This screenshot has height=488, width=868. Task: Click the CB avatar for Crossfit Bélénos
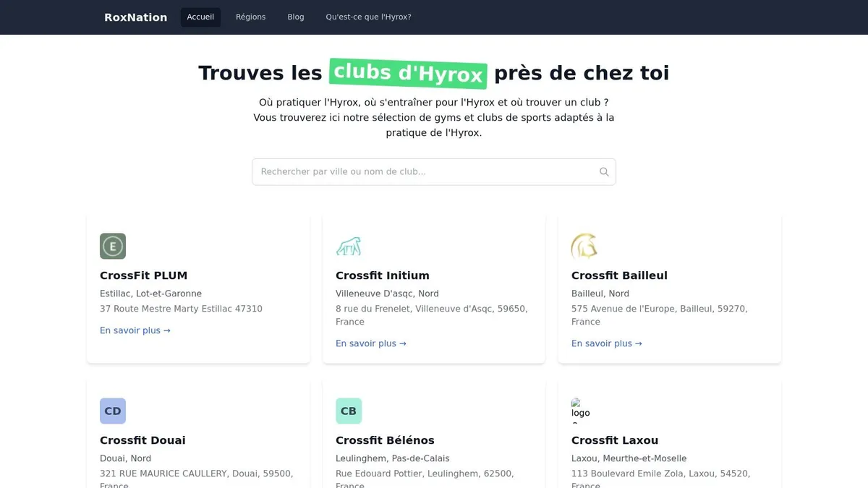(349, 411)
